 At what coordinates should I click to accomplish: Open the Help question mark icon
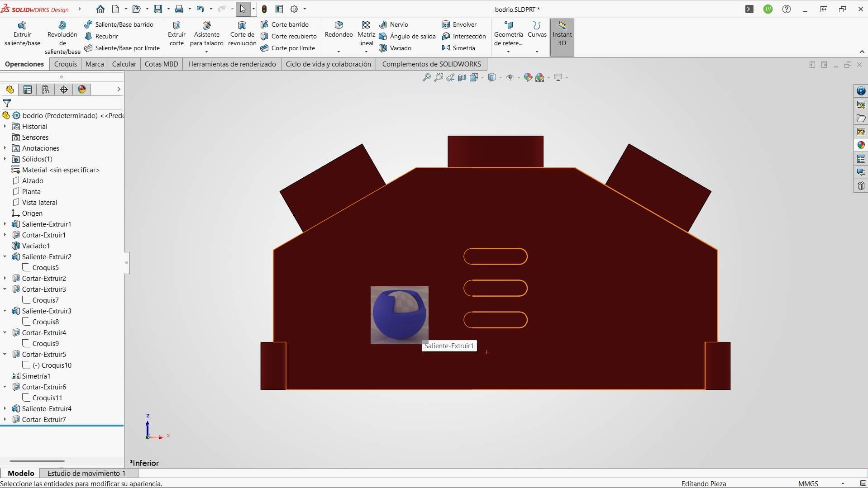(x=787, y=9)
